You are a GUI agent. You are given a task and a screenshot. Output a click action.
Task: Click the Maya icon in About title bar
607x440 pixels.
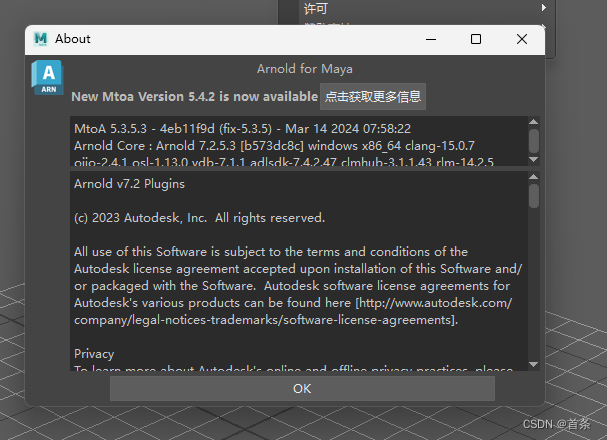pos(41,39)
